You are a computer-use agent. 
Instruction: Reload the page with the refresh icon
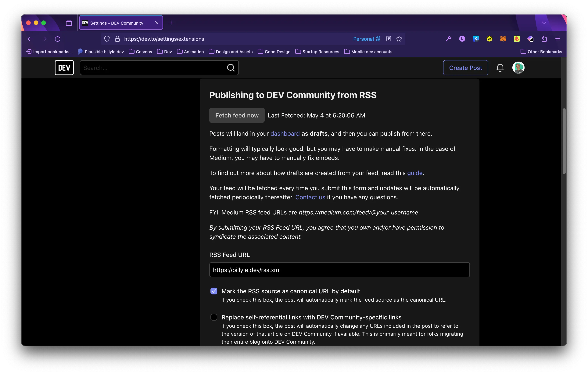coord(58,39)
